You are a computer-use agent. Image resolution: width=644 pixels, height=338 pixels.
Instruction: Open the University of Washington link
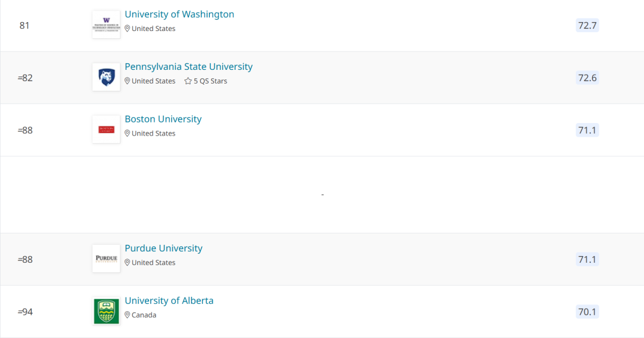click(179, 14)
